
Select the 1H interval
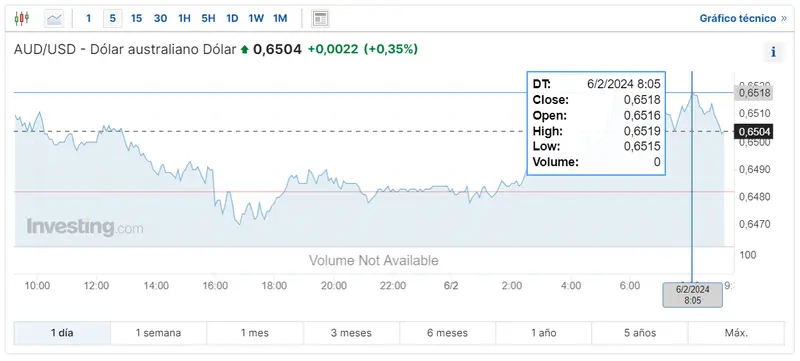tap(184, 19)
